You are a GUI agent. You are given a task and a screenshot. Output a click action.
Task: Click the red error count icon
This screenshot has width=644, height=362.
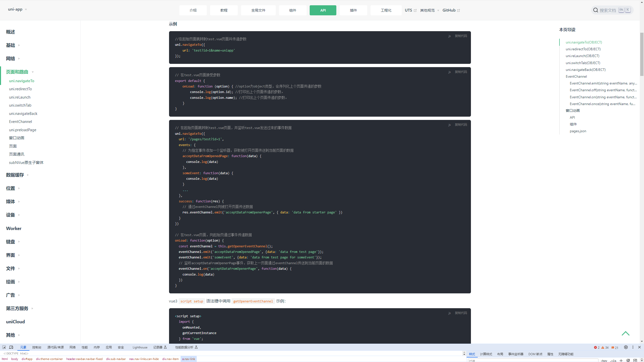(x=595, y=347)
